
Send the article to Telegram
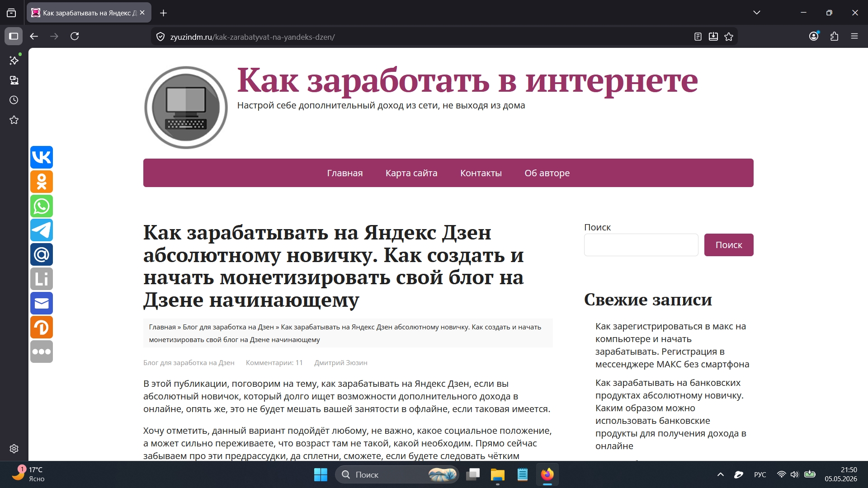coord(42,230)
